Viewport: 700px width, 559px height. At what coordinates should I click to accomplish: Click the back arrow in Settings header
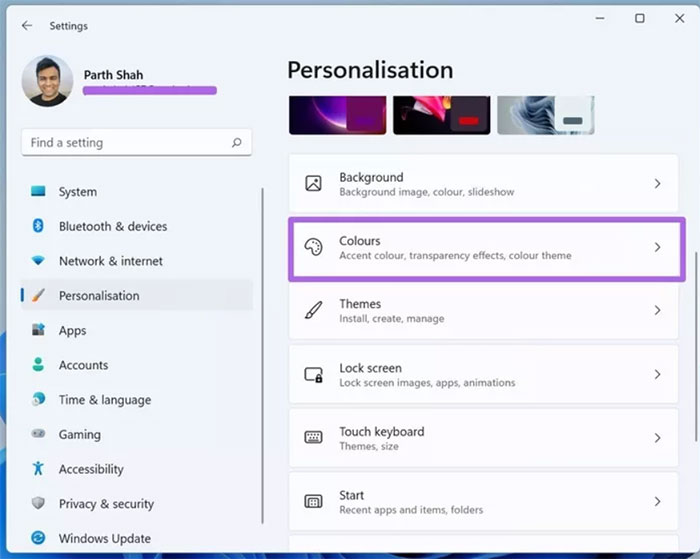[x=26, y=25]
